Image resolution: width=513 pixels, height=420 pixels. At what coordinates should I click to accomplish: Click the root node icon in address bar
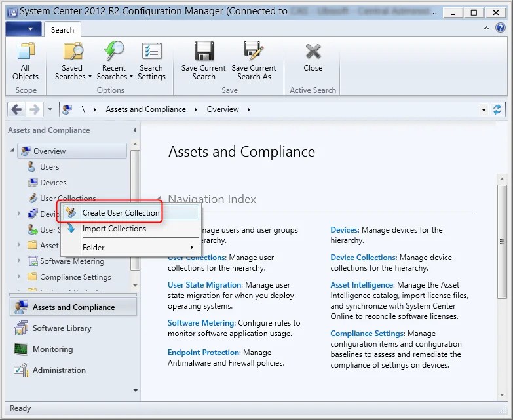click(67, 109)
